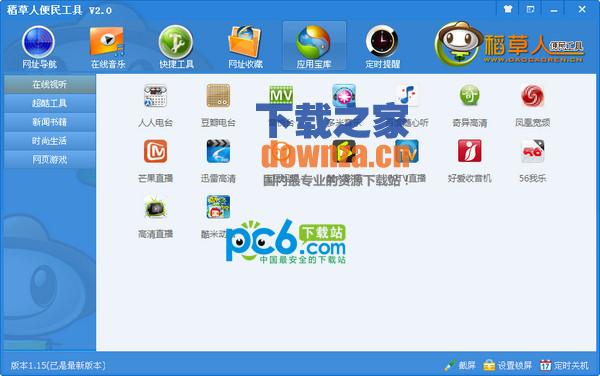Click the 定时关机 scheduled shutdown button
600x376 pixels.
pyautogui.click(x=564, y=365)
